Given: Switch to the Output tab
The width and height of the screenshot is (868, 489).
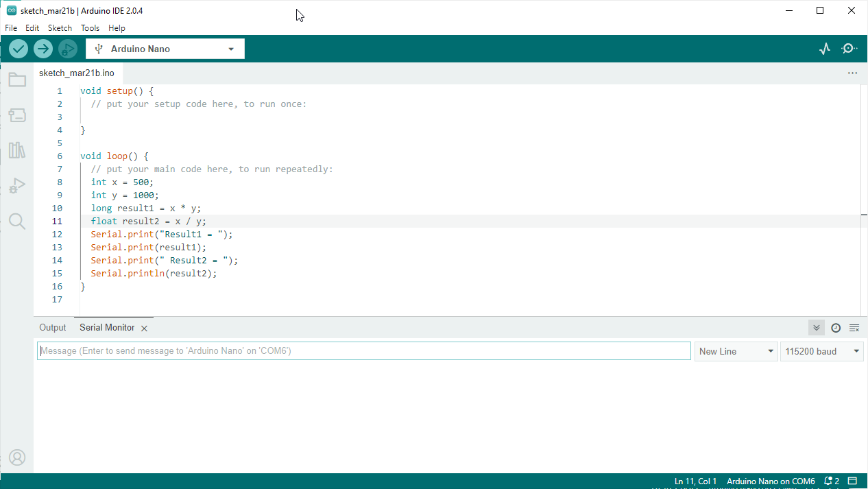Looking at the screenshot, I should [53, 328].
